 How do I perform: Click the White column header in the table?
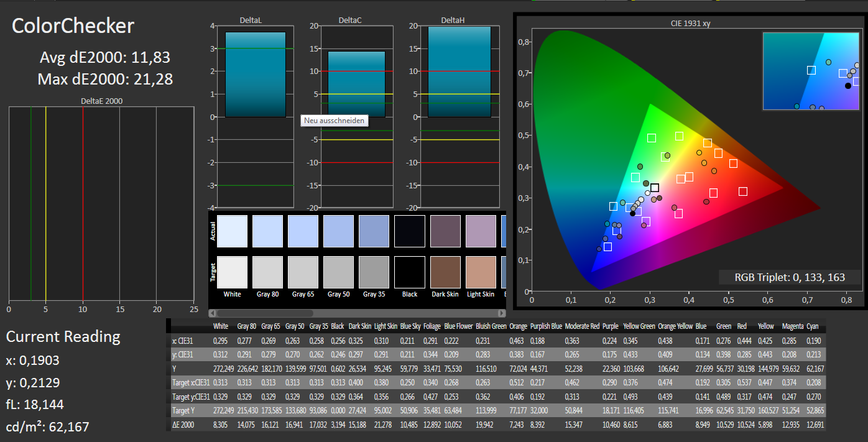click(221, 326)
